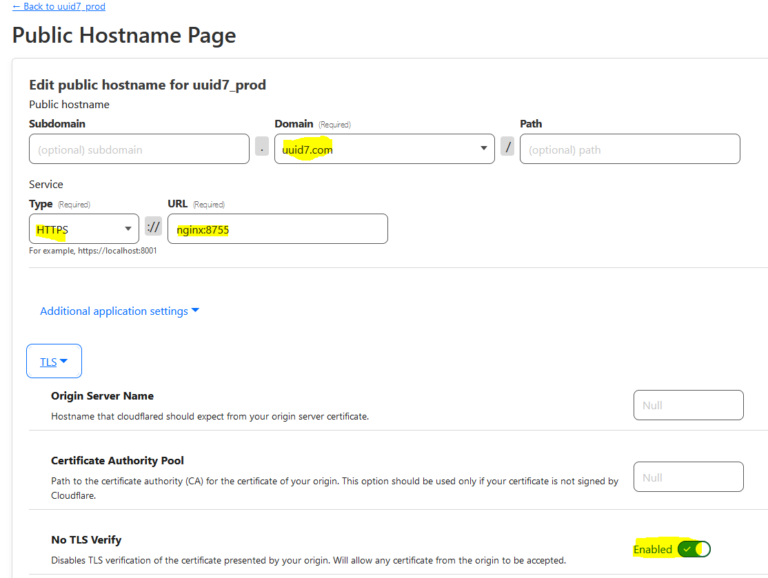Click the Public Hostname Page heading
Image resolution: width=768 pixels, height=578 pixels.
124,35
